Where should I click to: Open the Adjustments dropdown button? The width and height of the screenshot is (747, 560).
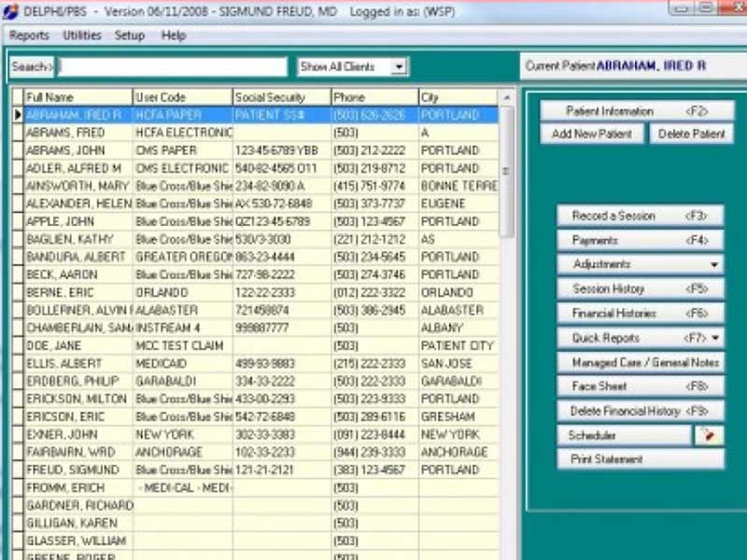(x=641, y=264)
